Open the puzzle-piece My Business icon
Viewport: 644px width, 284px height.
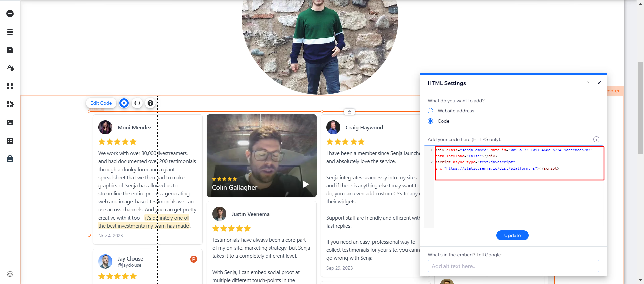click(x=10, y=104)
